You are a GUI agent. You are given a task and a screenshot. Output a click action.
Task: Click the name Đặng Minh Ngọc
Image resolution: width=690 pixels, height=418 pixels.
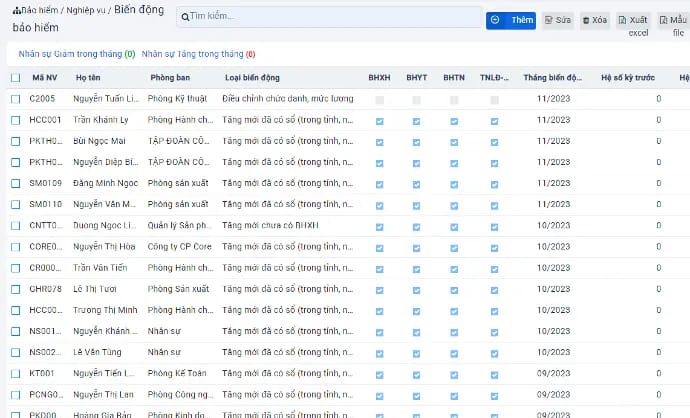pyautogui.click(x=106, y=183)
